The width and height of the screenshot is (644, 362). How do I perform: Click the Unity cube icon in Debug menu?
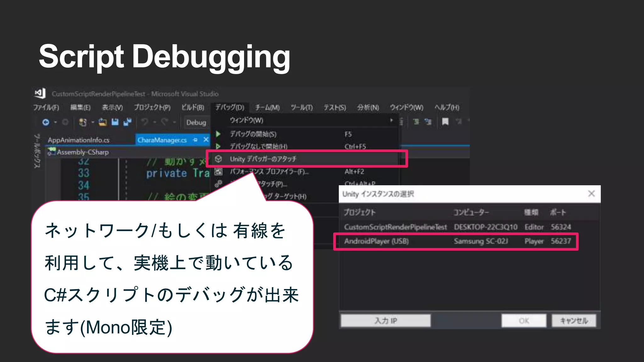[218, 159]
